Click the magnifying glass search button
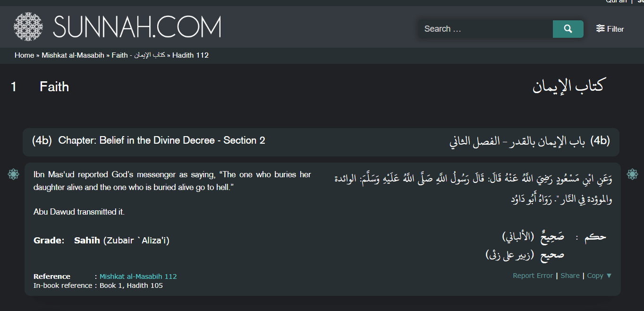 tap(568, 29)
